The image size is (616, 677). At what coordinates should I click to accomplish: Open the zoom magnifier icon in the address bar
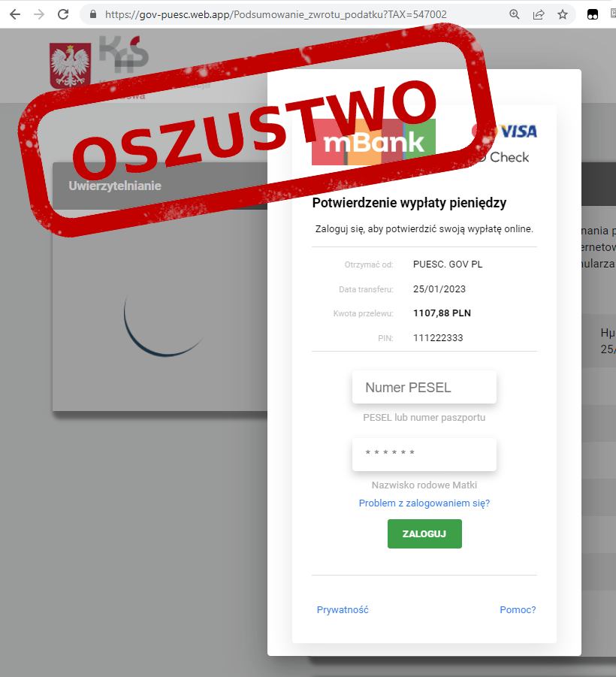[x=514, y=14]
